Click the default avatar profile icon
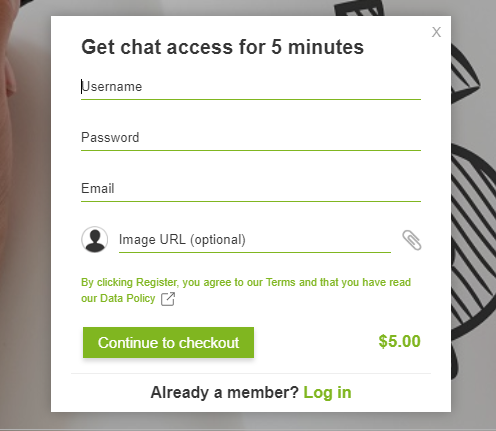 tap(95, 239)
